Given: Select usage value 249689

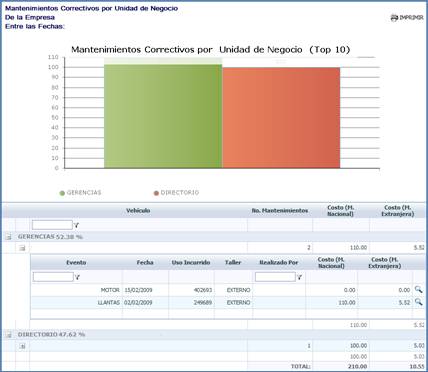Looking at the screenshot, I should click(x=203, y=302).
